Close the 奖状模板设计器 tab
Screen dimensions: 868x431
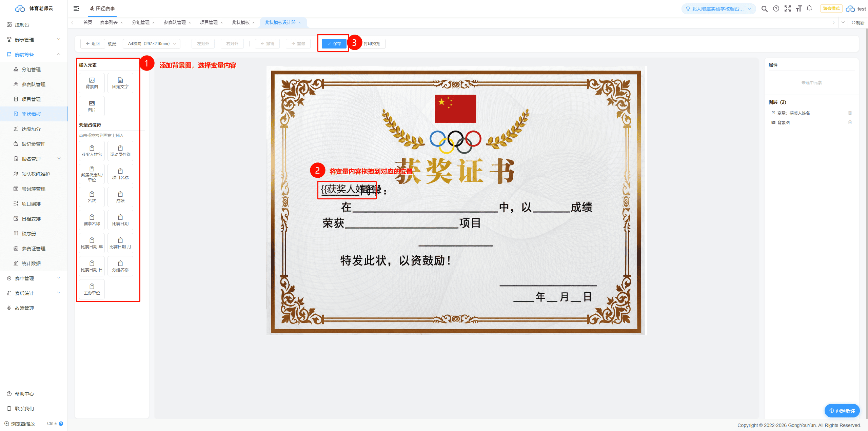[300, 23]
